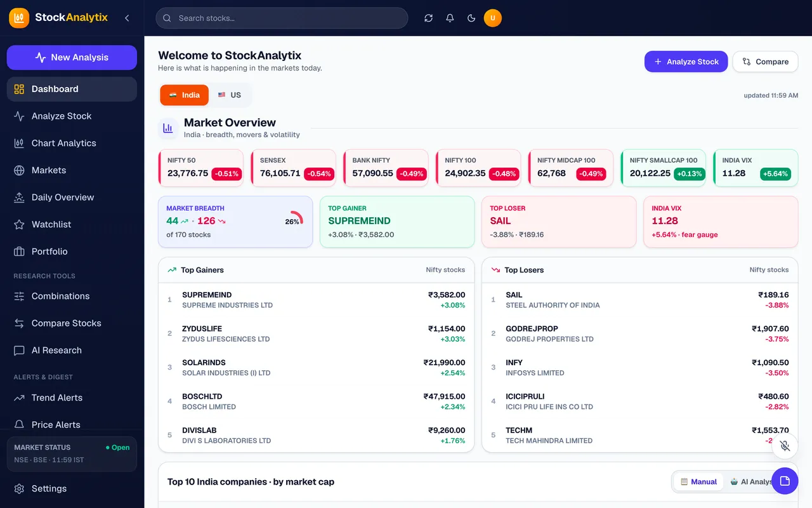The image size is (812, 508).
Task: Click NIFTY SMALLCAP 100 +0.13% badge
Action: point(690,174)
